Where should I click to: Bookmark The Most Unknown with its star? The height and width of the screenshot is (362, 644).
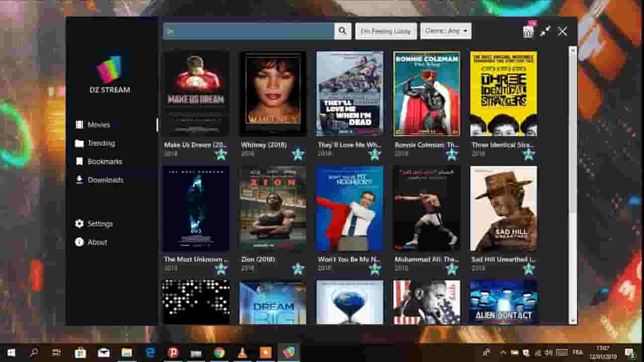(221, 268)
